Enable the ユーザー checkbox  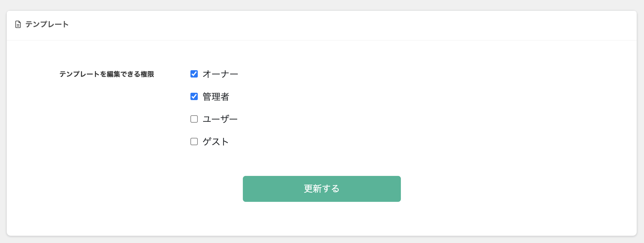click(x=194, y=119)
